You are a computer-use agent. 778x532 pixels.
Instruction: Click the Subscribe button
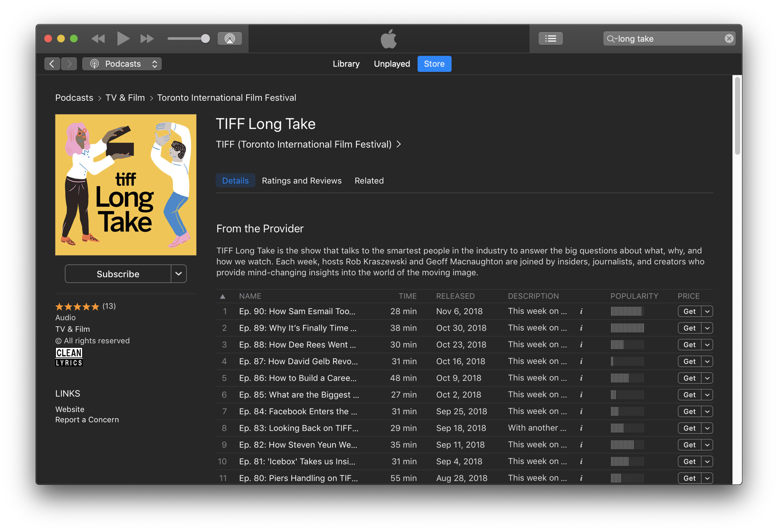[x=118, y=274]
